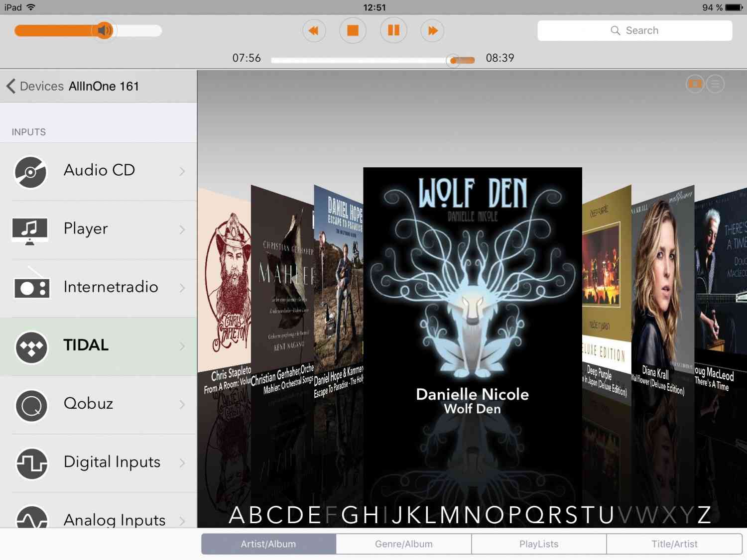Expand Audio CD row chevron
The image size is (747, 560).
tap(182, 171)
